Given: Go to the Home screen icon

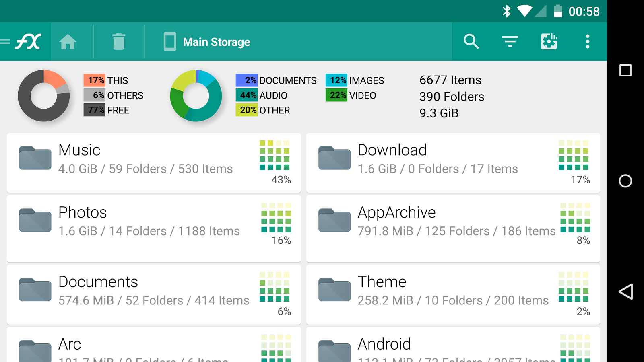Looking at the screenshot, I should (68, 42).
